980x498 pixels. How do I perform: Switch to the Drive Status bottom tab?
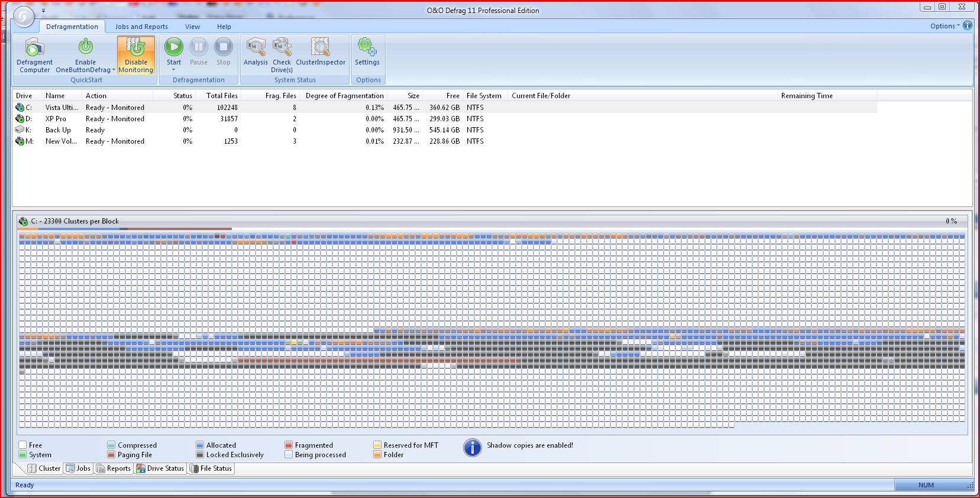(160, 468)
